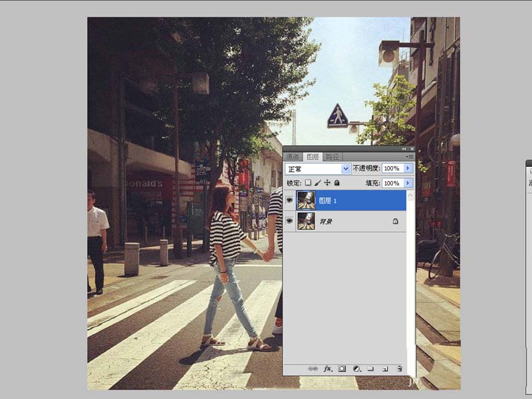Screen dimensions: 532x399
Task: Open the 正常 blend mode dropdown
Action: click(x=318, y=169)
